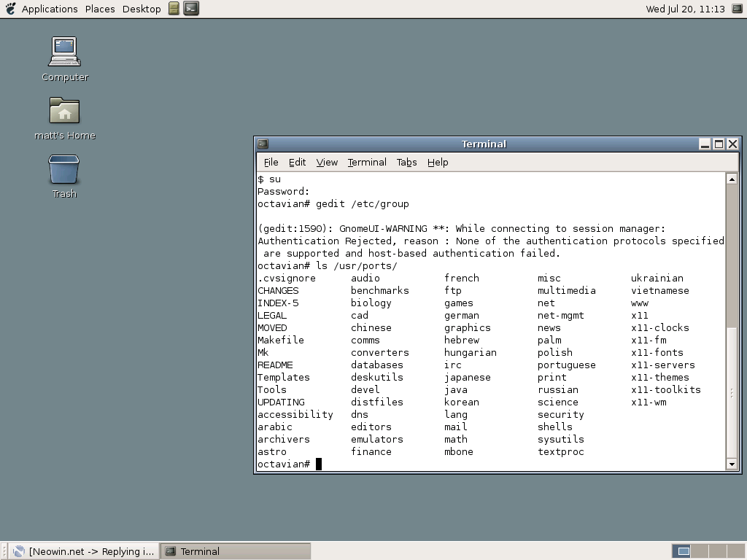Click the scrollbar up arrow in Terminal

(x=732, y=179)
